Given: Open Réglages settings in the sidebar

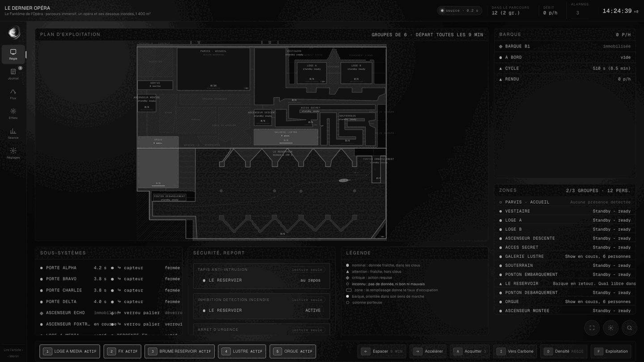Looking at the screenshot, I should [x=13, y=153].
